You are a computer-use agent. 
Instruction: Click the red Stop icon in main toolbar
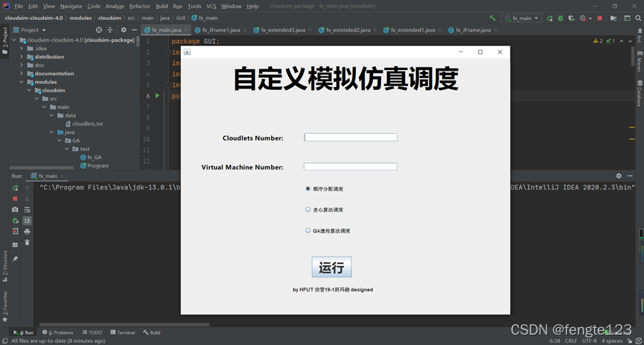click(x=599, y=18)
